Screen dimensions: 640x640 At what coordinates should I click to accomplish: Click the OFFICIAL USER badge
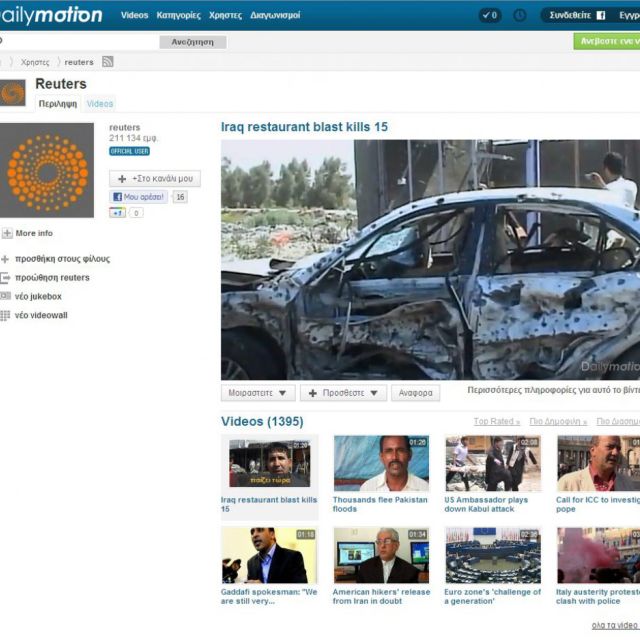(x=129, y=151)
